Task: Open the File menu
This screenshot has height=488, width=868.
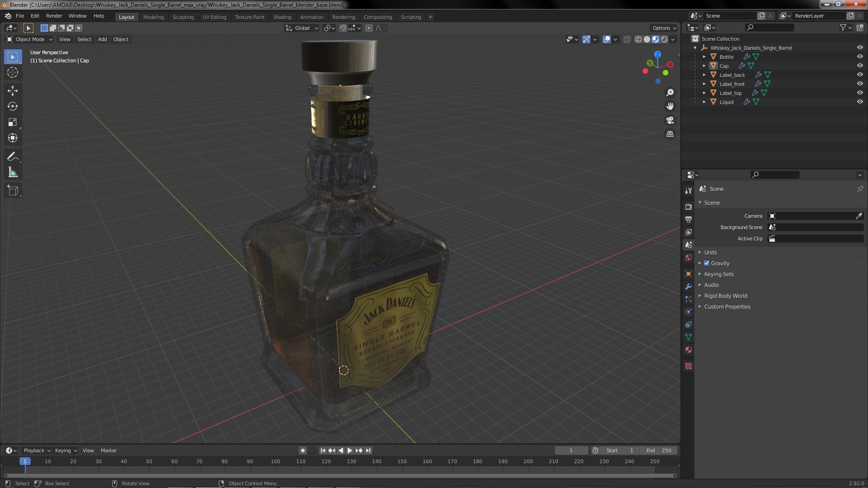Action: click(x=20, y=16)
